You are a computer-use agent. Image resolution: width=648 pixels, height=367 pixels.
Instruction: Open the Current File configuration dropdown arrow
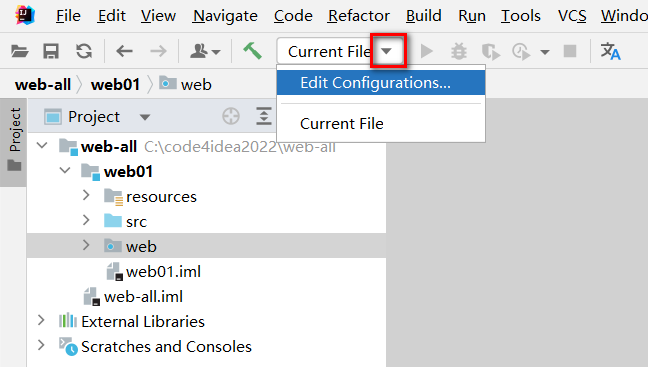(386, 51)
